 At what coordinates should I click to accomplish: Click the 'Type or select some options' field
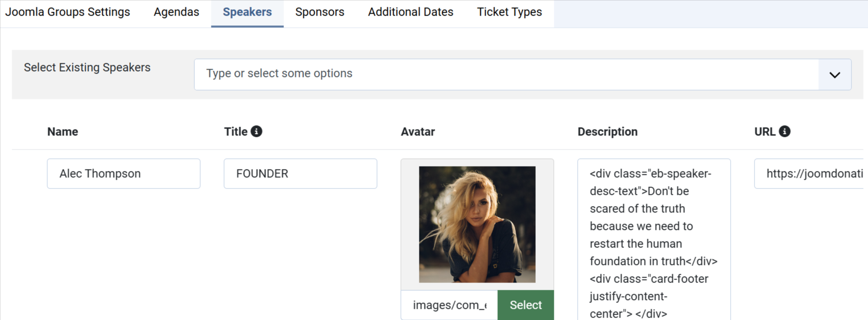(507, 75)
